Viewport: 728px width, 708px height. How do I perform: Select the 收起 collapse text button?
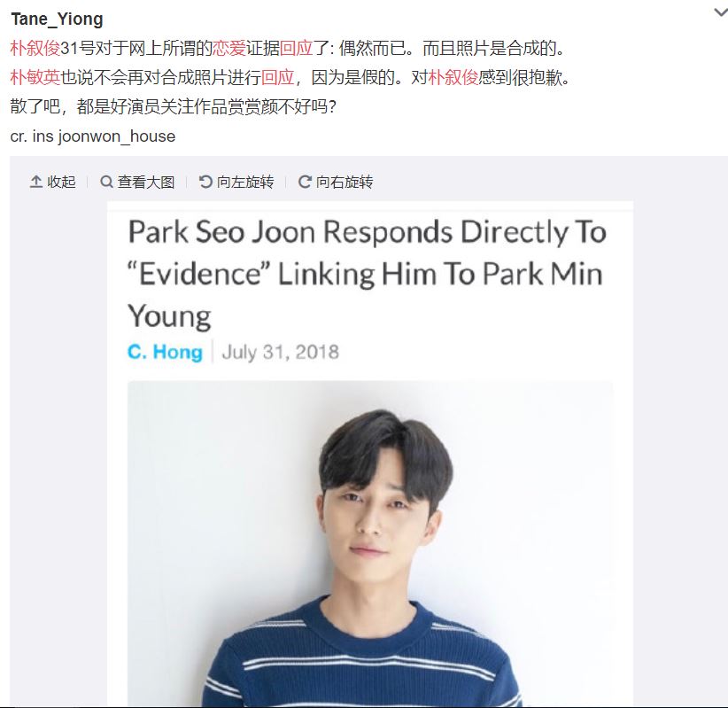[61, 182]
